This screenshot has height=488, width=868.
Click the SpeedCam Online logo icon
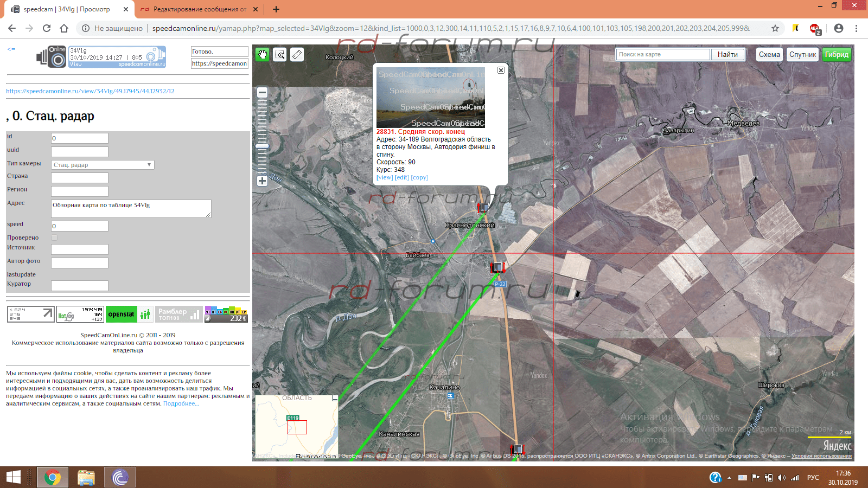pyautogui.click(x=52, y=57)
